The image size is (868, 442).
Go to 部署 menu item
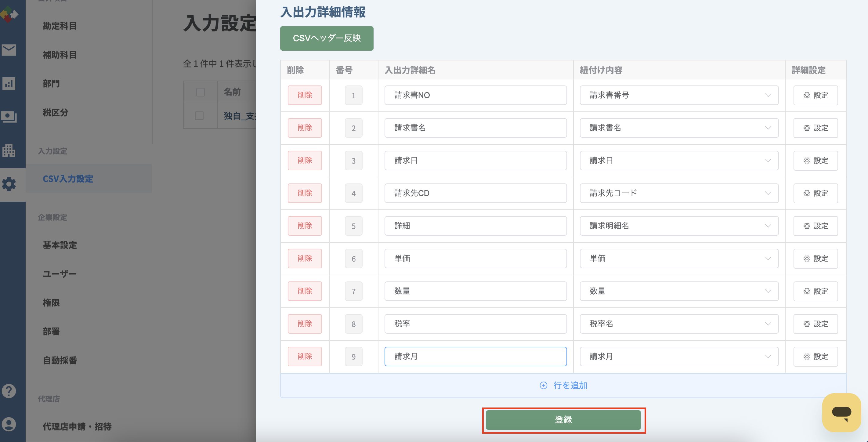[51, 331]
